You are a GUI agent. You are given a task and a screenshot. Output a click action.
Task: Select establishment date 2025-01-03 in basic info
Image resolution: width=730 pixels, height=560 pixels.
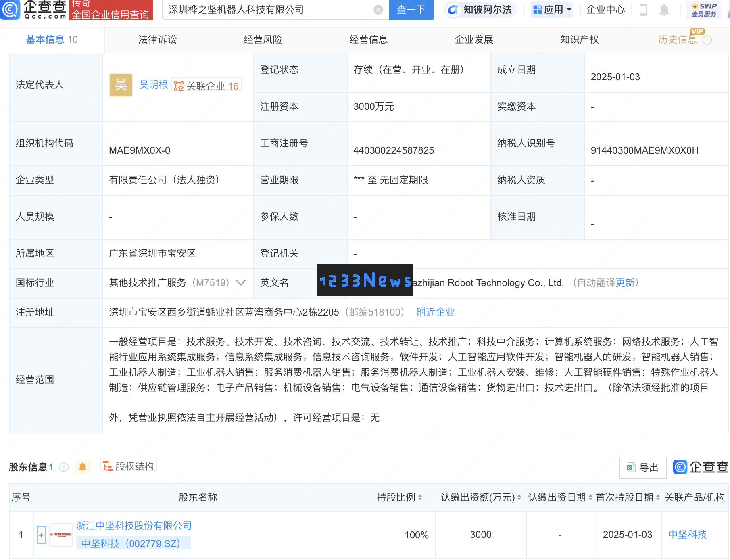point(615,77)
